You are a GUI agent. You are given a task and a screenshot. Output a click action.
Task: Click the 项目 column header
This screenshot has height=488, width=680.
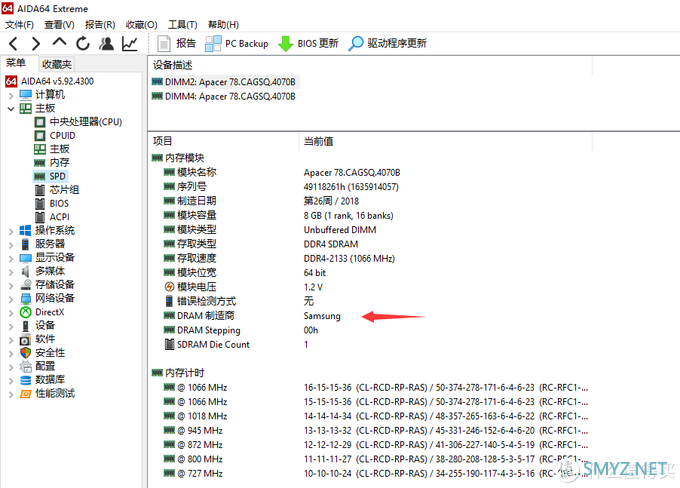[163, 141]
